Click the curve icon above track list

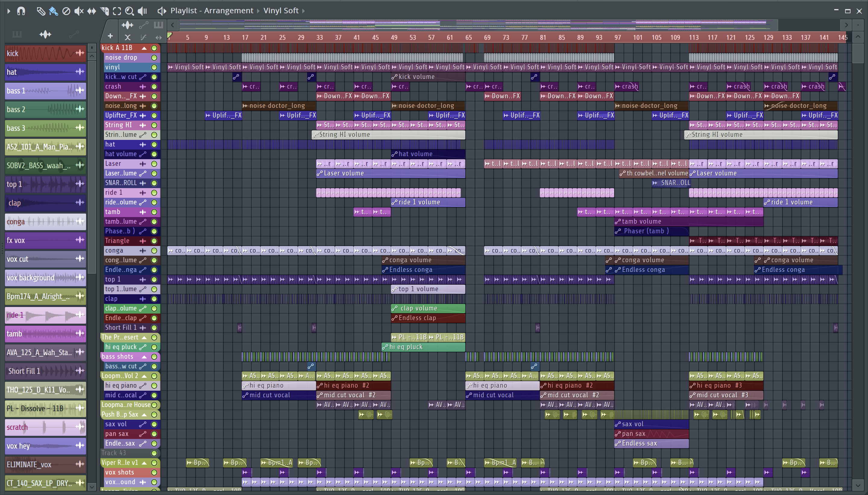[x=143, y=37]
